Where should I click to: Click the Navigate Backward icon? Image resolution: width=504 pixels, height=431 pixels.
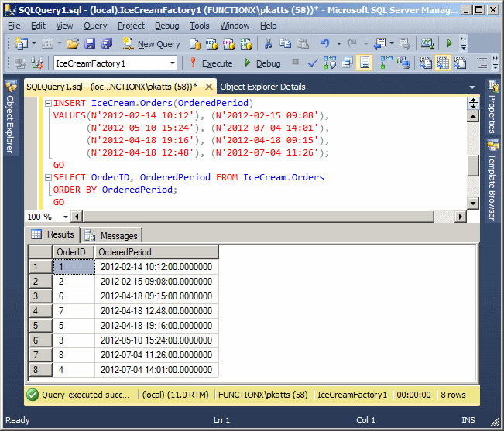[x=379, y=43]
